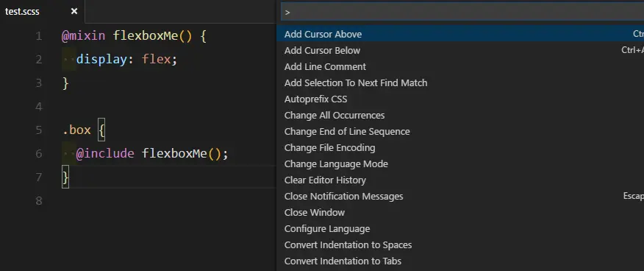Viewport: 644px width, 271px height.
Task: Choose the Close Window command
Action: pyautogui.click(x=460, y=213)
